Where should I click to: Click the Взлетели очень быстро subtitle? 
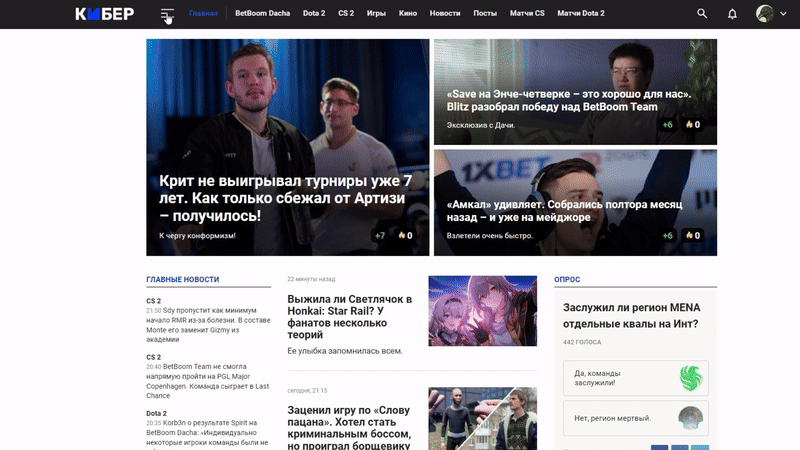[x=490, y=236]
